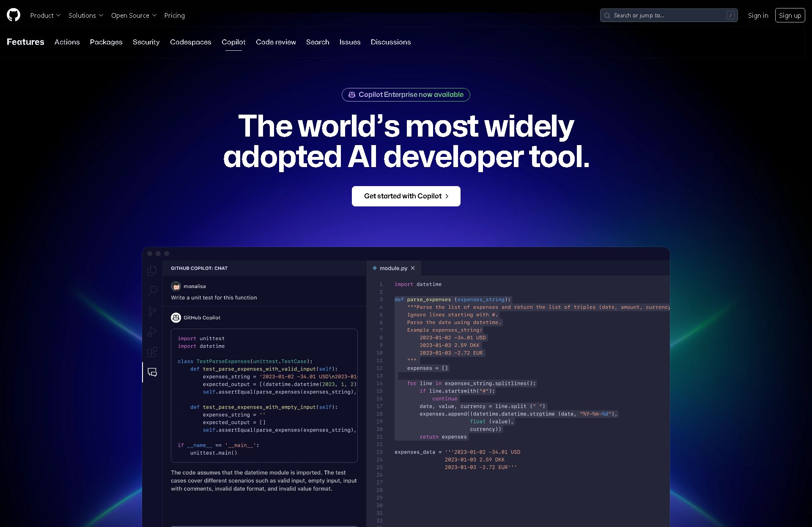Open the Issues features tab
This screenshot has height=527, width=812.
click(350, 42)
